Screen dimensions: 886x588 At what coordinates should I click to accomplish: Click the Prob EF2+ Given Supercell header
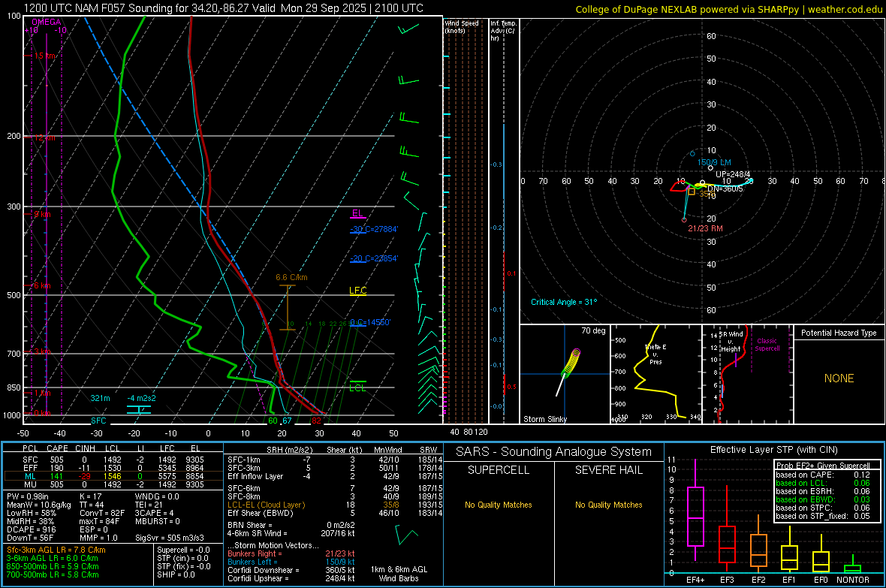(x=823, y=466)
